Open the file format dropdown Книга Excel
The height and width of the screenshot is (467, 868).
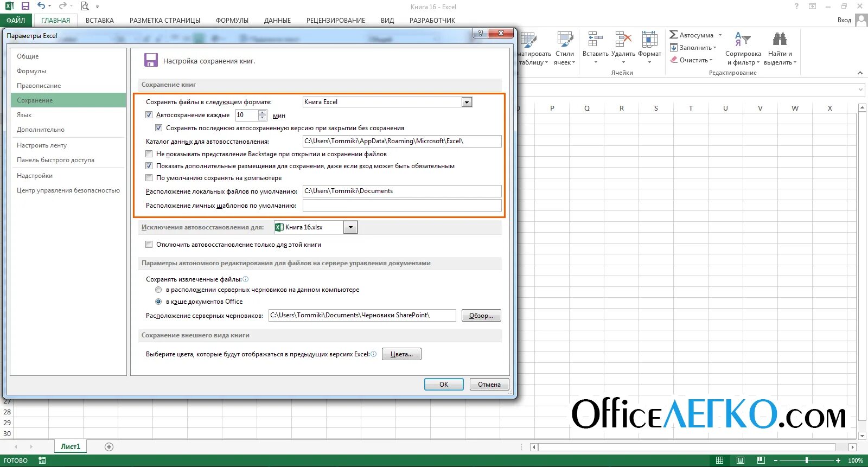[x=467, y=102]
